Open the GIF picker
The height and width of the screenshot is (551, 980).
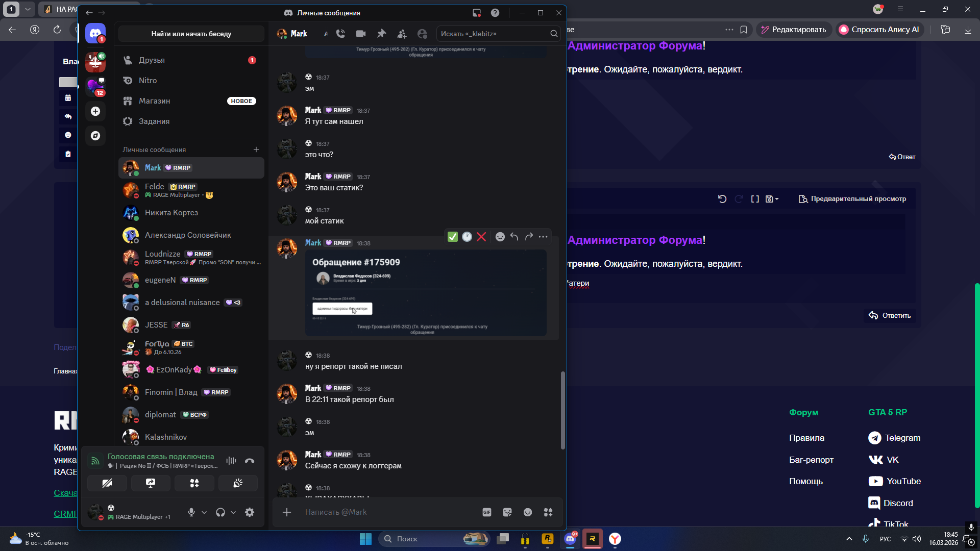pyautogui.click(x=487, y=512)
